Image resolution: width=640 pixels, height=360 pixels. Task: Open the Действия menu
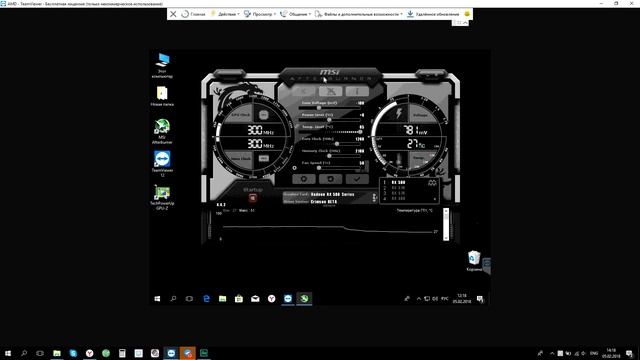click(225, 14)
